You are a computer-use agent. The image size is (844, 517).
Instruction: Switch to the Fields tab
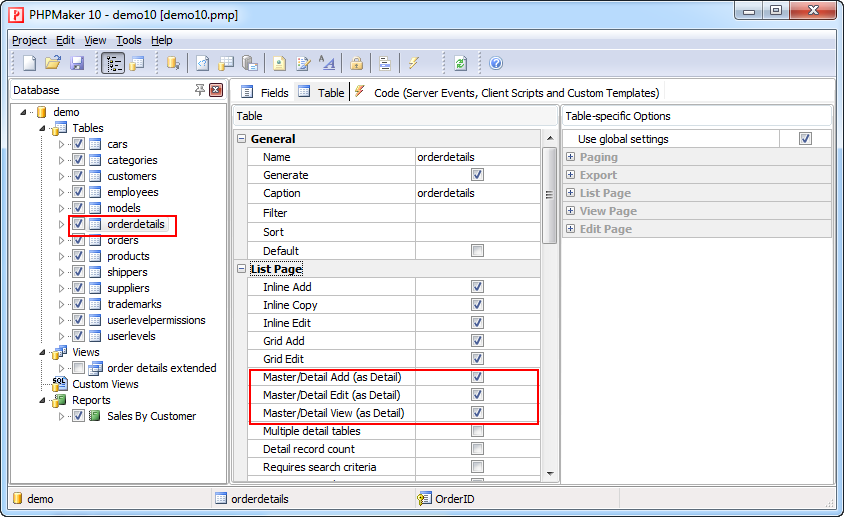click(x=265, y=92)
